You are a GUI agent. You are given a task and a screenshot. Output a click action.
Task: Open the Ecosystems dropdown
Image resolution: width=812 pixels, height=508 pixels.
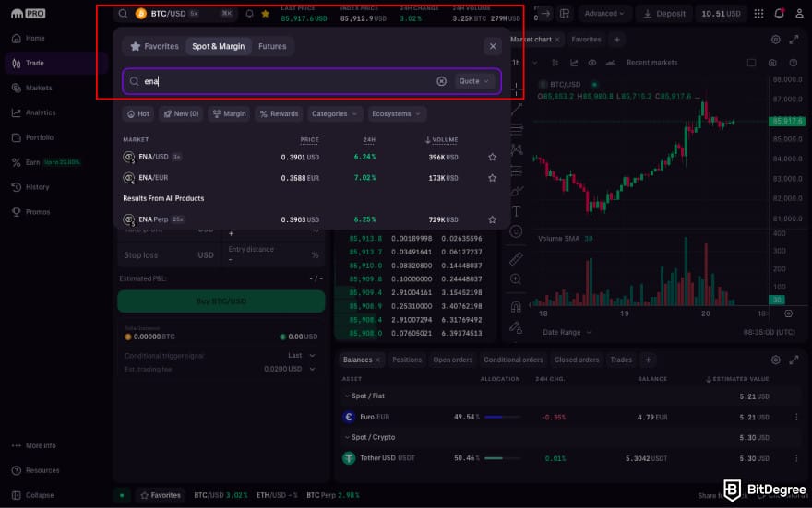[396, 113]
